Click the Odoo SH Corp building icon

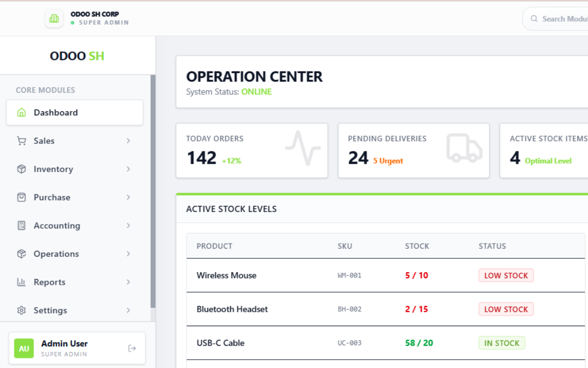click(x=54, y=19)
